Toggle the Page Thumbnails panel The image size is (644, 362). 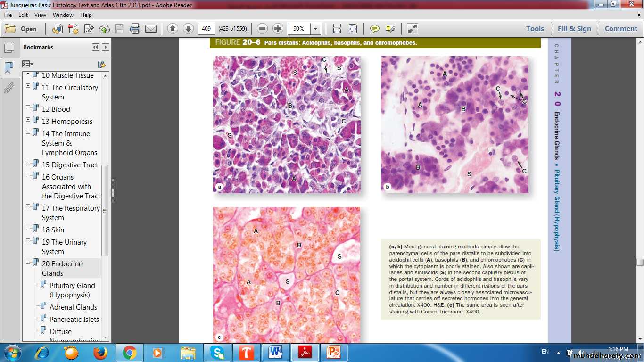(9, 48)
